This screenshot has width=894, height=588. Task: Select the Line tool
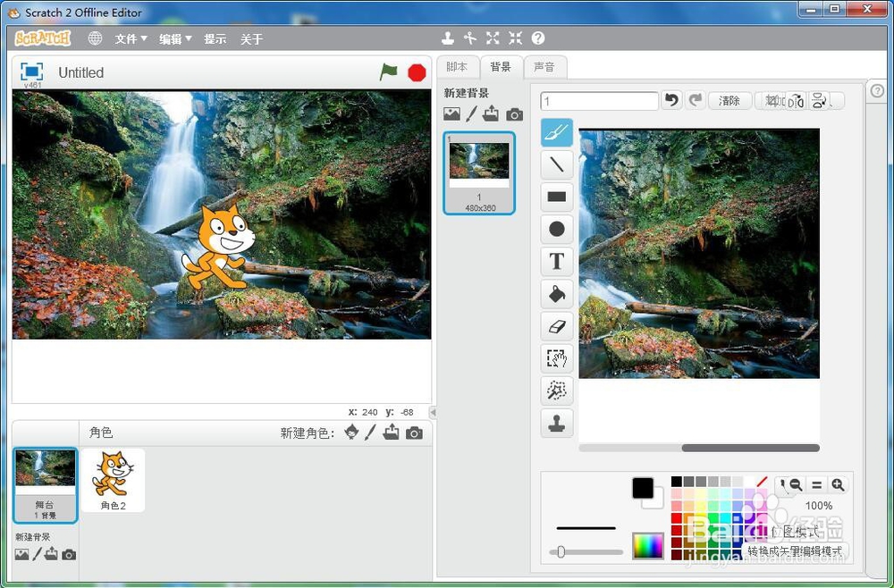[556, 164]
